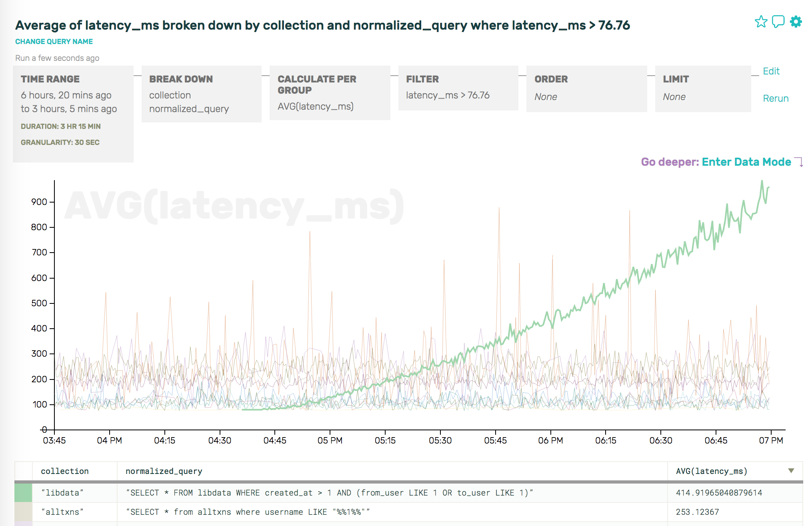Sort by the collection column header
The width and height of the screenshot is (812, 526).
tap(65, 471)
